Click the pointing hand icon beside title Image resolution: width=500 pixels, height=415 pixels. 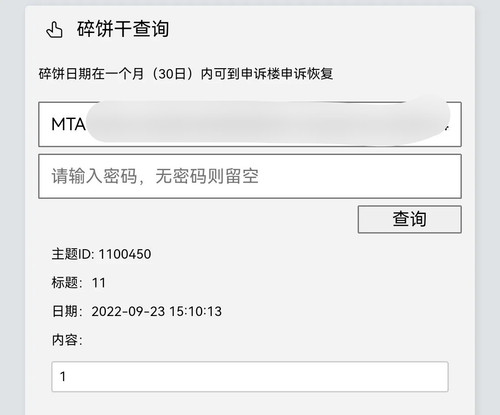pyautogui.click(x=54, y=29)
